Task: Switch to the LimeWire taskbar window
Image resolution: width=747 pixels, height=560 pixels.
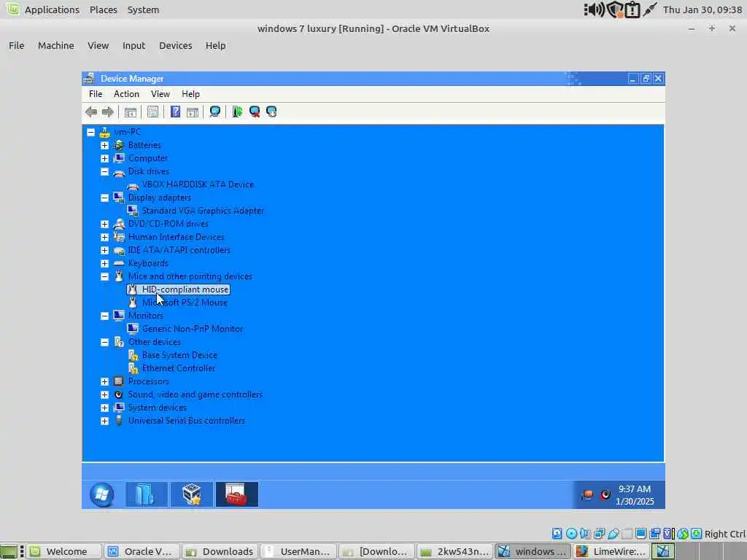Action: pos(611,551)
